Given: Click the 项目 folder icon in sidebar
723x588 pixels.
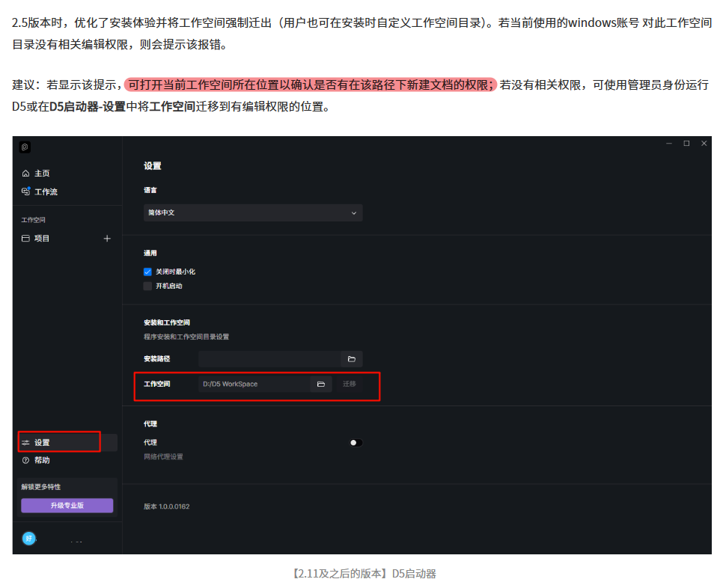Looking at the screenshot, I should [25, 239].
